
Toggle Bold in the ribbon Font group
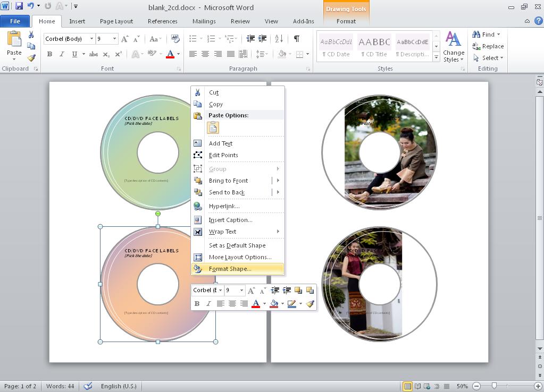coord(49,54)
